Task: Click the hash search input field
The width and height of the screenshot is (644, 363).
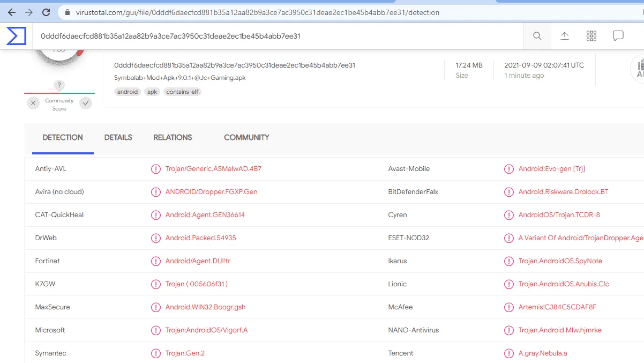Action: pos(279,36)
